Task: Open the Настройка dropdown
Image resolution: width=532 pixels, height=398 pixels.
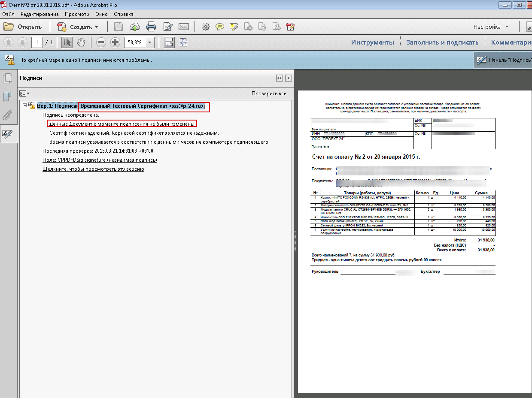Action: pos(491,27)
